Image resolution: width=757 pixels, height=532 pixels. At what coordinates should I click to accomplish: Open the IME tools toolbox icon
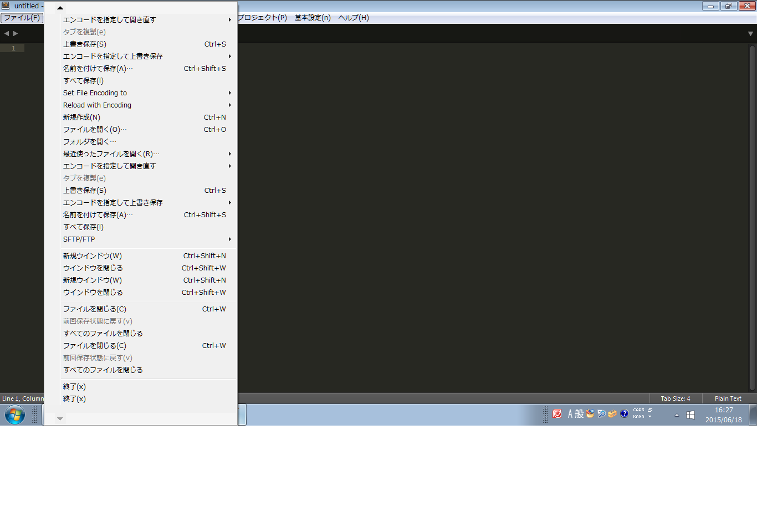[x=612, y=414]
